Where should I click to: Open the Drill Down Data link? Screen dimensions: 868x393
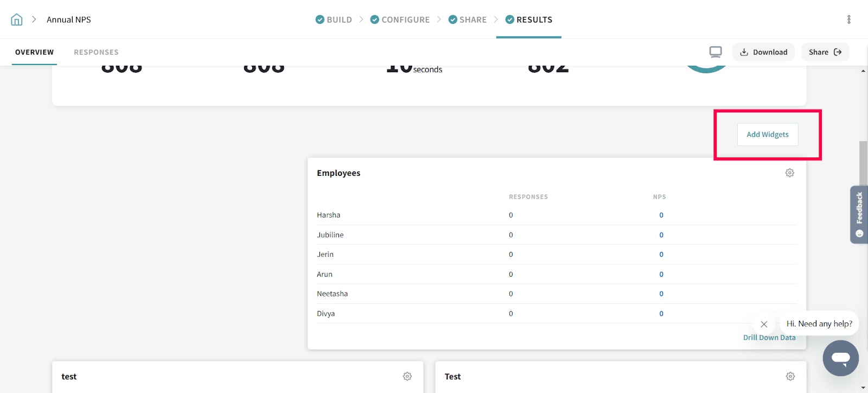(769, 338)
